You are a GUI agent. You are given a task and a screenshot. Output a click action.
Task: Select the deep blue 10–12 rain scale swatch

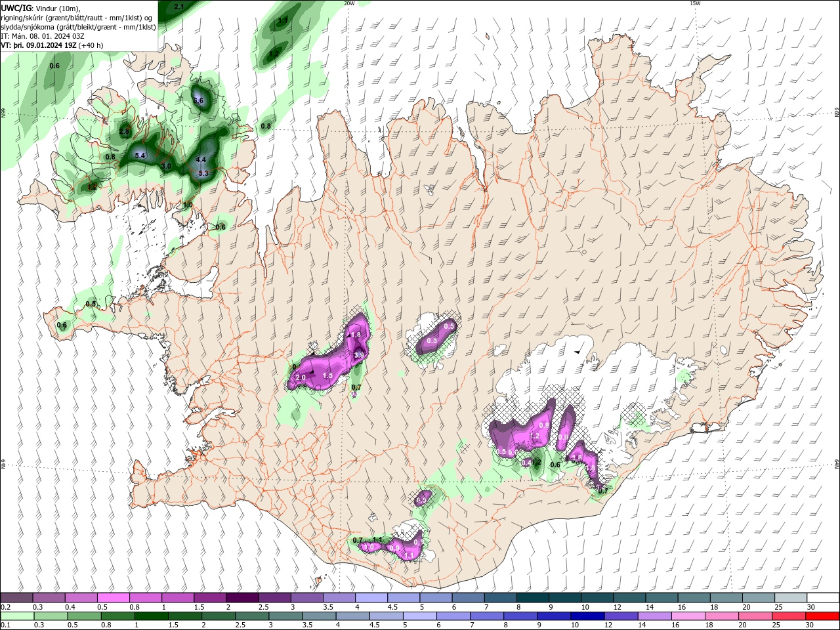587,616
